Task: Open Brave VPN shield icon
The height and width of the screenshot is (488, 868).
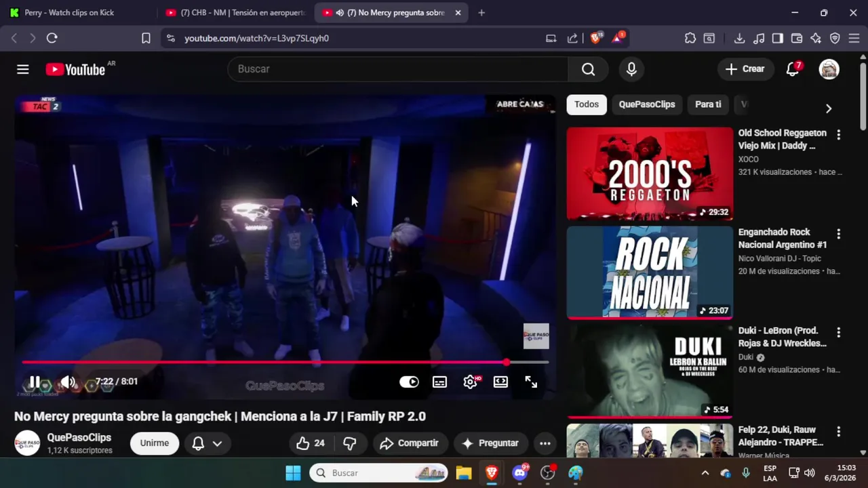Action: (835, 38)
